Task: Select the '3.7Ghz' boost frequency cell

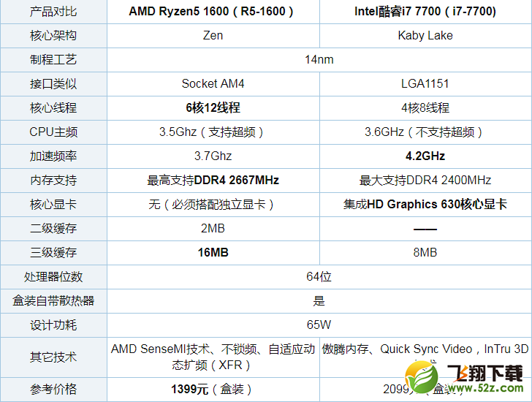Action: tap(213, 156)
